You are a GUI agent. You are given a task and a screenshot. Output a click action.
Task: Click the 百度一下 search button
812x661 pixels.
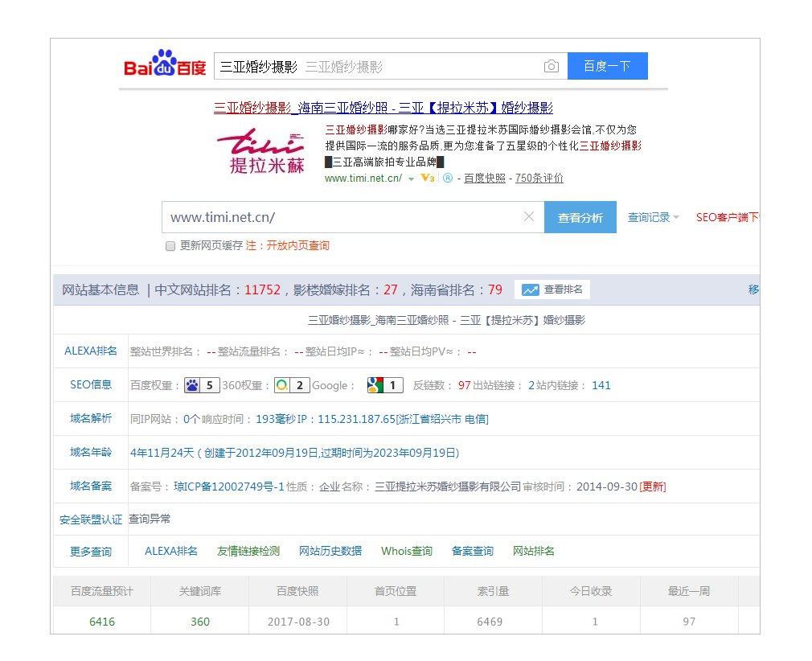pyautogui.click(x=608, y=66)
